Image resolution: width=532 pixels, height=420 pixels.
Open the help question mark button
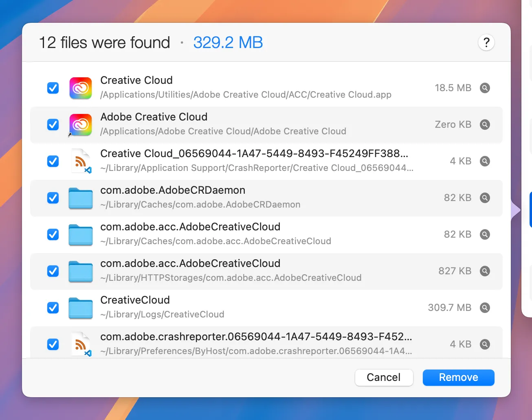point(486,42)
